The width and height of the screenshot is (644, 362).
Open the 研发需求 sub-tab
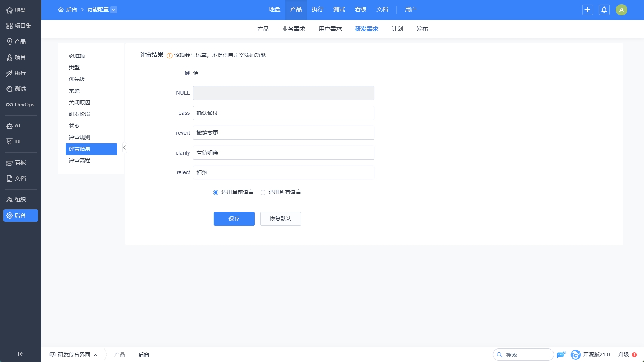click(366, 29)
